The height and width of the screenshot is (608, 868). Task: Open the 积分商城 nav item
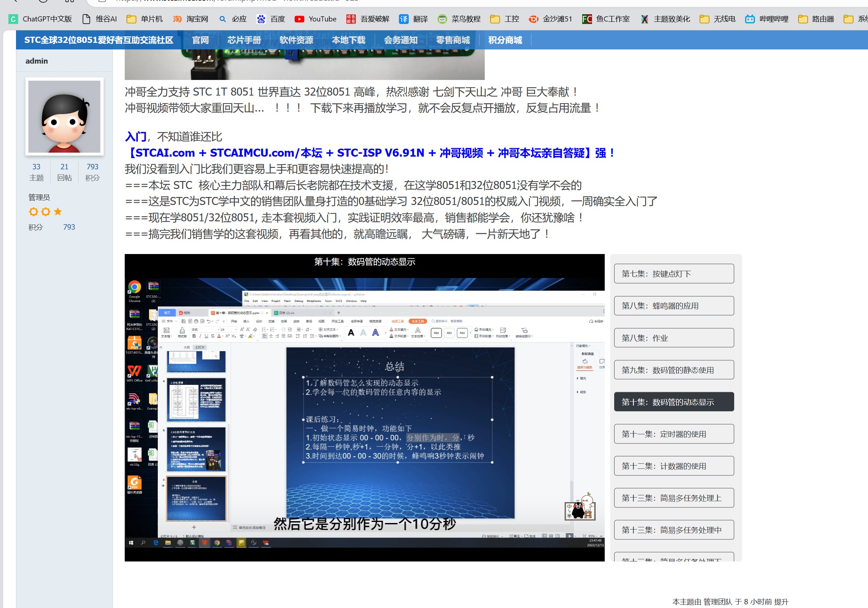(x=505, y=40)
